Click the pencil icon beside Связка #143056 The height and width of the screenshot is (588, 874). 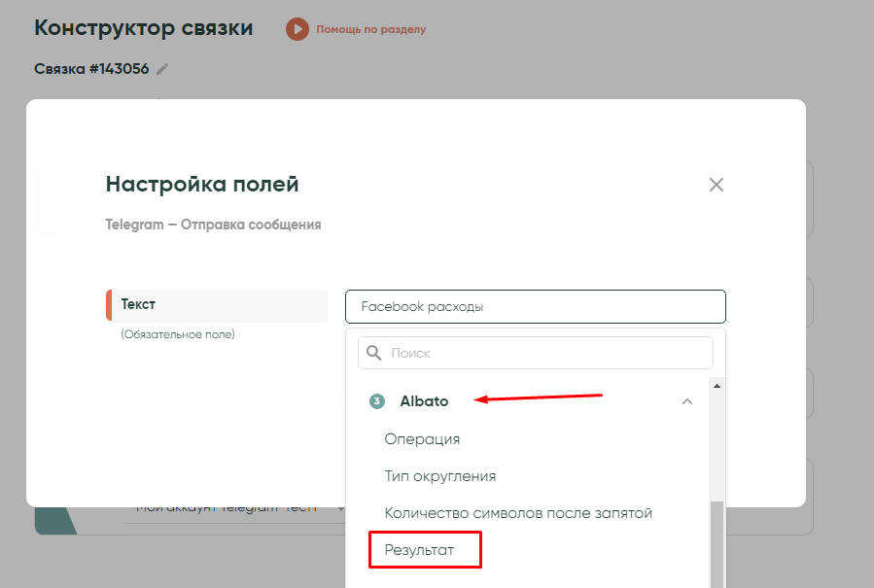[162, 69]
